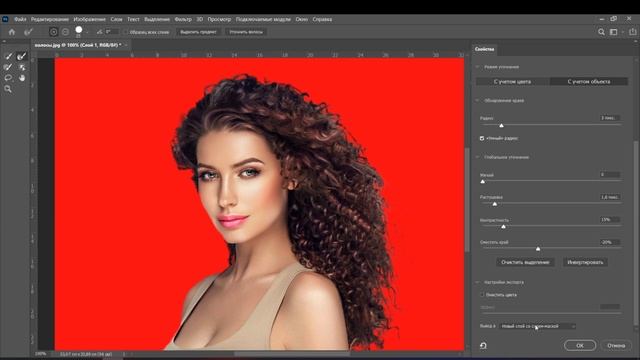This screenshot has width=640, height=360.
Task: Collapse the 'Настройки экспорта' section
Action: pyautogui.click(x=478, y=282)
